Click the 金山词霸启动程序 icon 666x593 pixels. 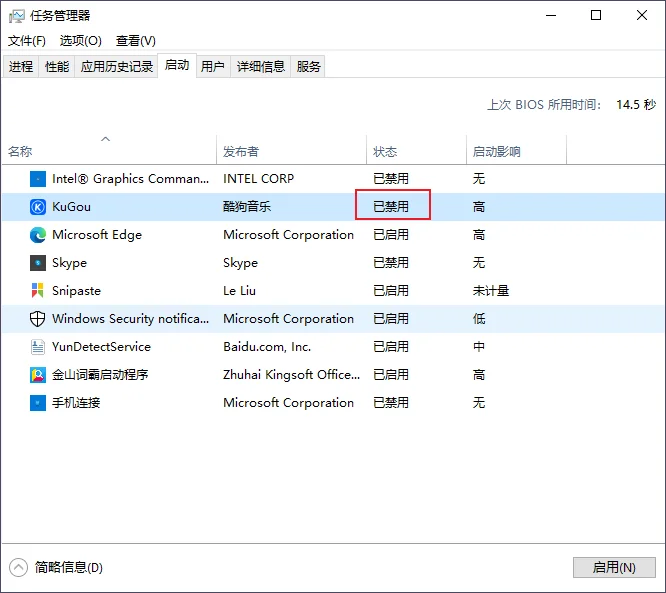coord(38,375)
